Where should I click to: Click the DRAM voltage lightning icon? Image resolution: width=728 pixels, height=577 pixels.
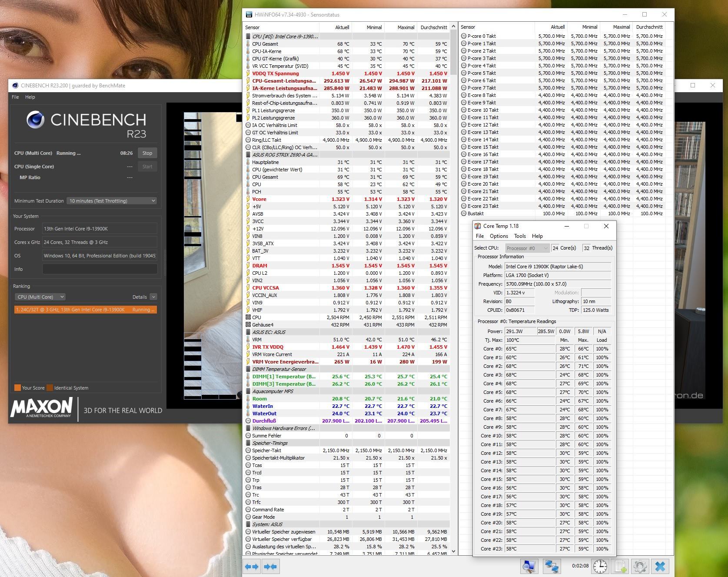point(248,266)
